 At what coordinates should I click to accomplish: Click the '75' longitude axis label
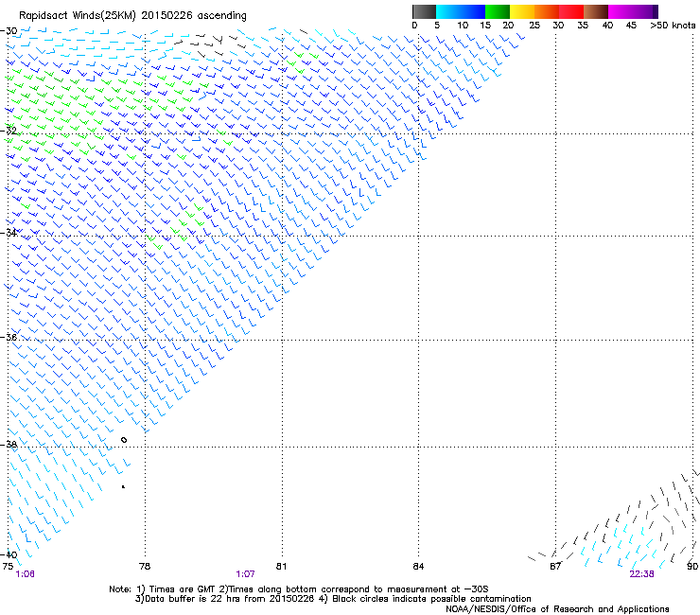(8, 567)
